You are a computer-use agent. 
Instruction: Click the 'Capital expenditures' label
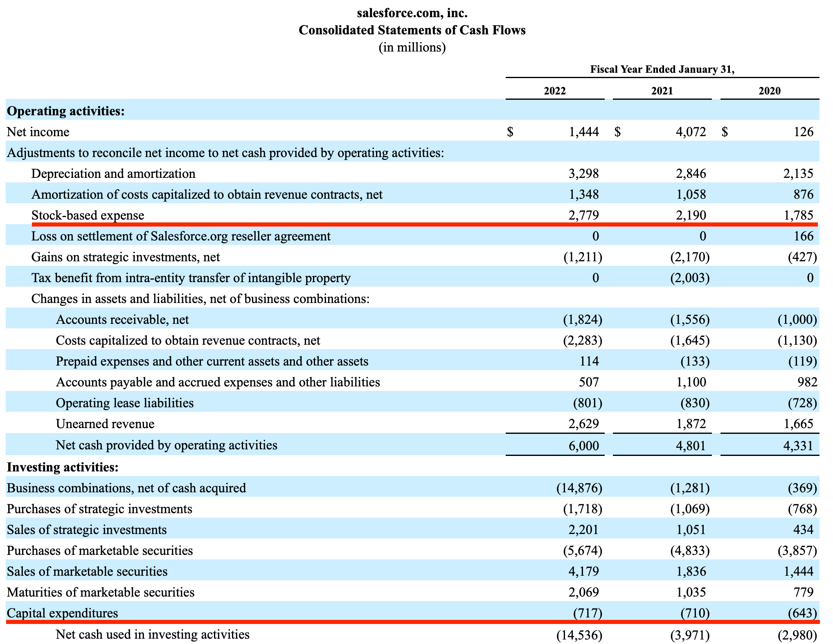tap(62, 613)
